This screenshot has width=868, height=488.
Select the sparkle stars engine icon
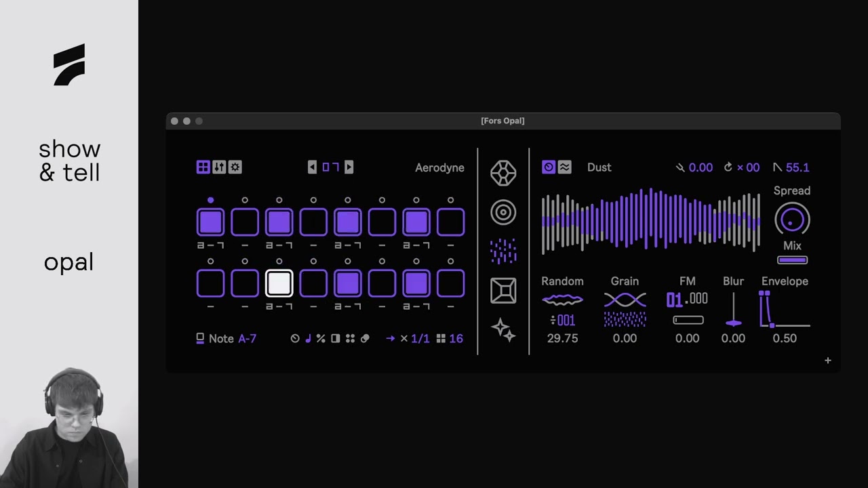coord(503,330)
